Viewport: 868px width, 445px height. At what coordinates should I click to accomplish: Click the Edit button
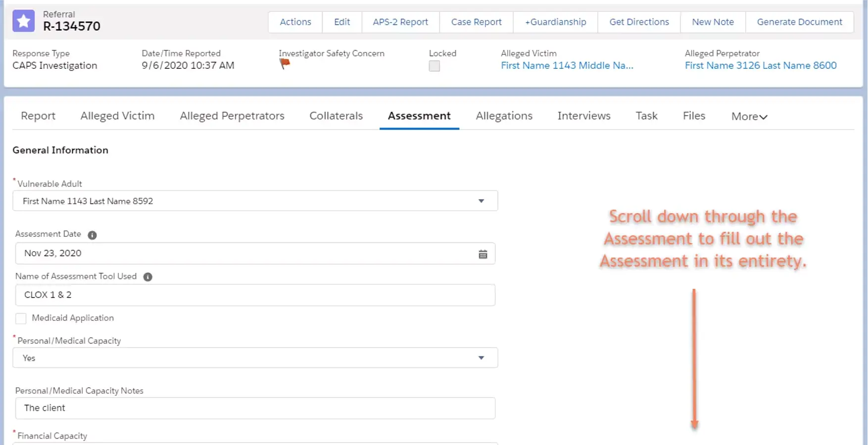click(342, 22)
